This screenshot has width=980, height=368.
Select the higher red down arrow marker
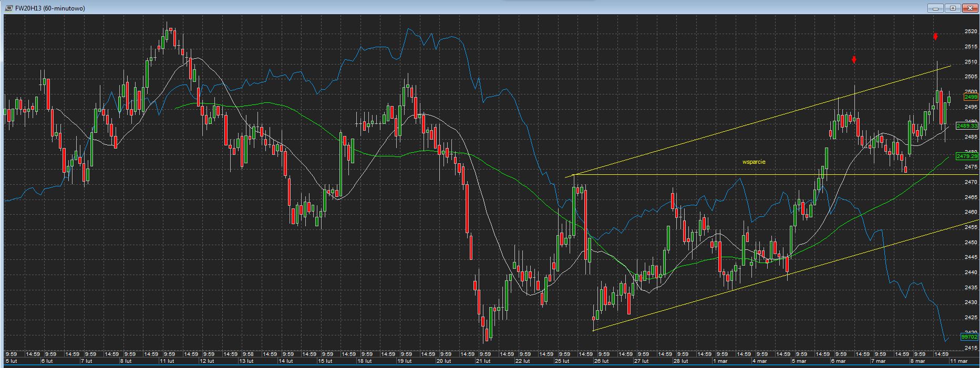click(935, 37)
